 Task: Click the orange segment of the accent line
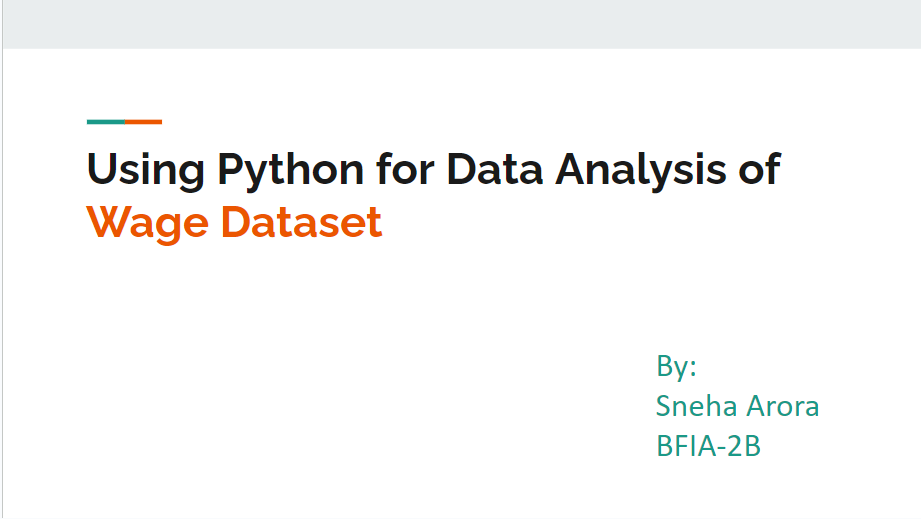tap(144, 122)
